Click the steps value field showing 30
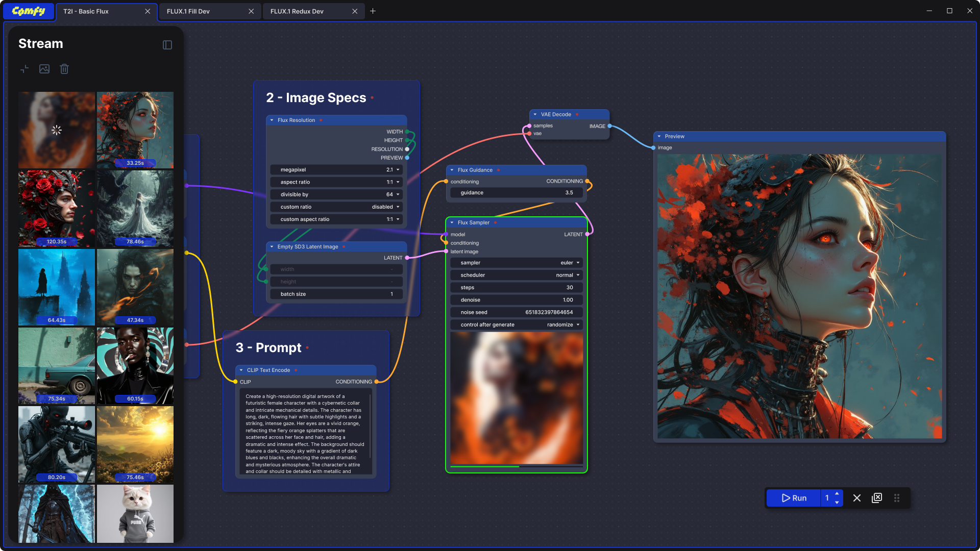Image resolution: width=980 pixels, height=551 pixels. pyautogui.click(x=517, y=288)
